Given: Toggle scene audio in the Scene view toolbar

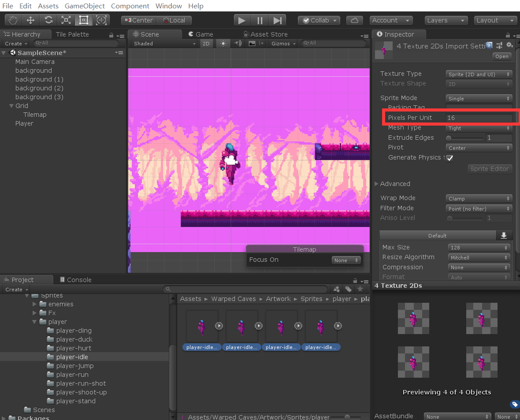Looking at the screenshot, I should (238, 43).
